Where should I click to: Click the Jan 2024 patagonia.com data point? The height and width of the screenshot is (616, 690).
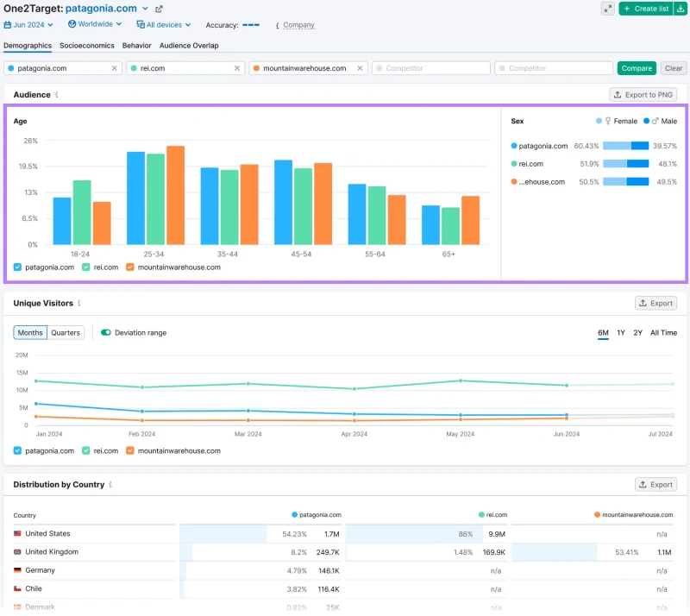coord(36,405)
